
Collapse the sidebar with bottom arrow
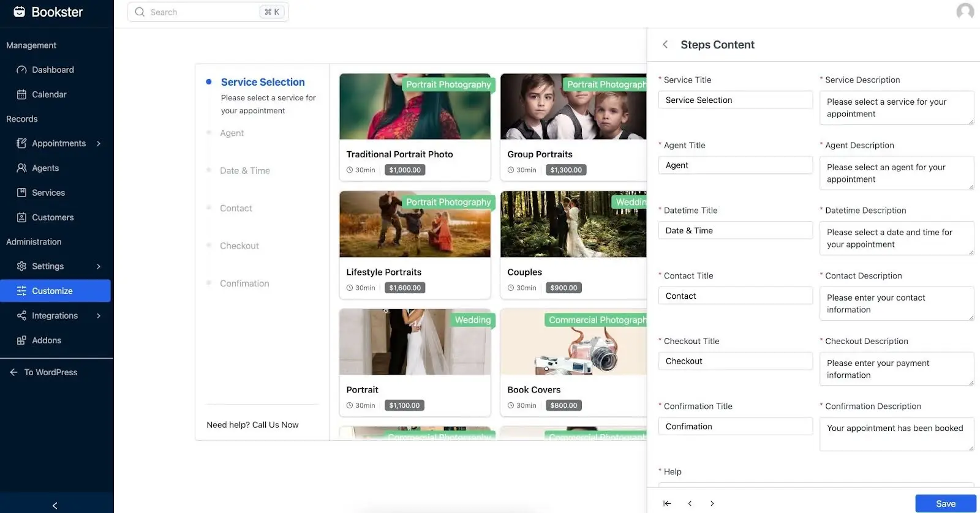pyautogui.click(x=55, y=505)
